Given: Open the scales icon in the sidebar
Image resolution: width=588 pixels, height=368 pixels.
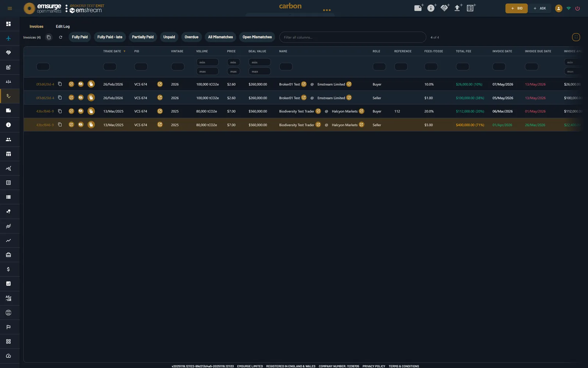Looking at the screenshot, I should tap(8, 82).
